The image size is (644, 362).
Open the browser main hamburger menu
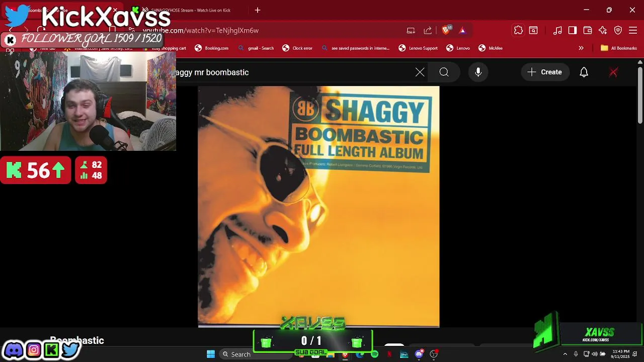(633, 31)
